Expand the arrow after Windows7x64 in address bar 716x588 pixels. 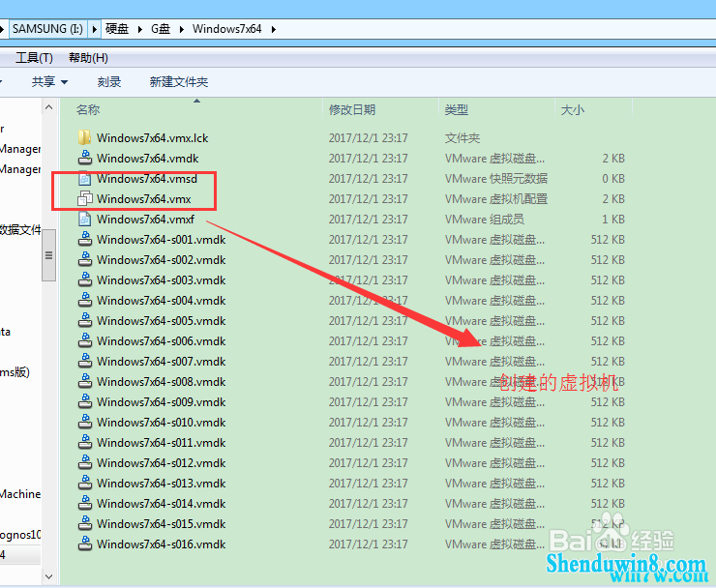274,29
